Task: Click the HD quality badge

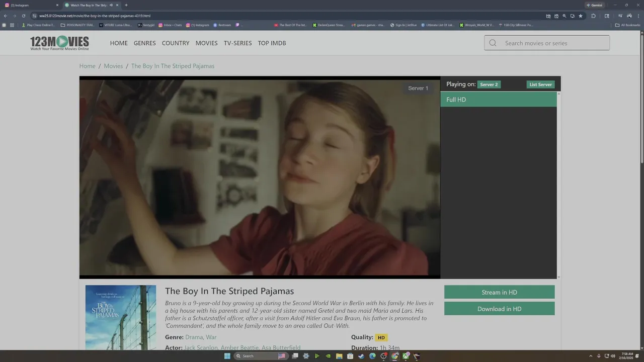Action: pos(381,337)
